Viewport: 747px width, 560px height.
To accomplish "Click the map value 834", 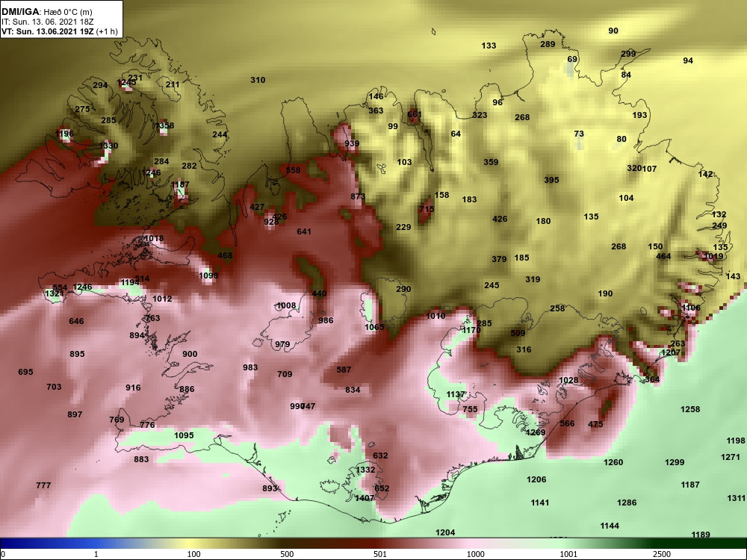I will tap(353, 390).
